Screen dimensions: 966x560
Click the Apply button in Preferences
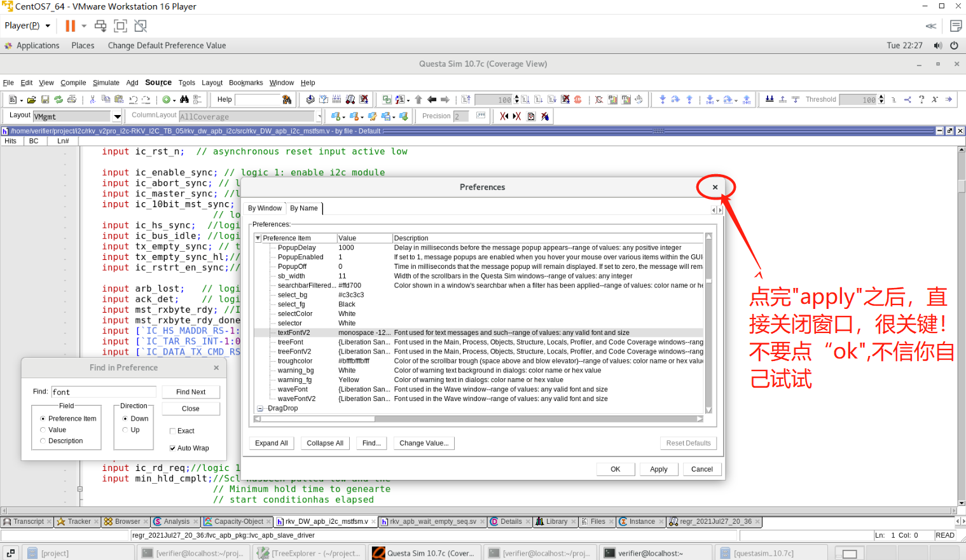click(x=659, y=469)
